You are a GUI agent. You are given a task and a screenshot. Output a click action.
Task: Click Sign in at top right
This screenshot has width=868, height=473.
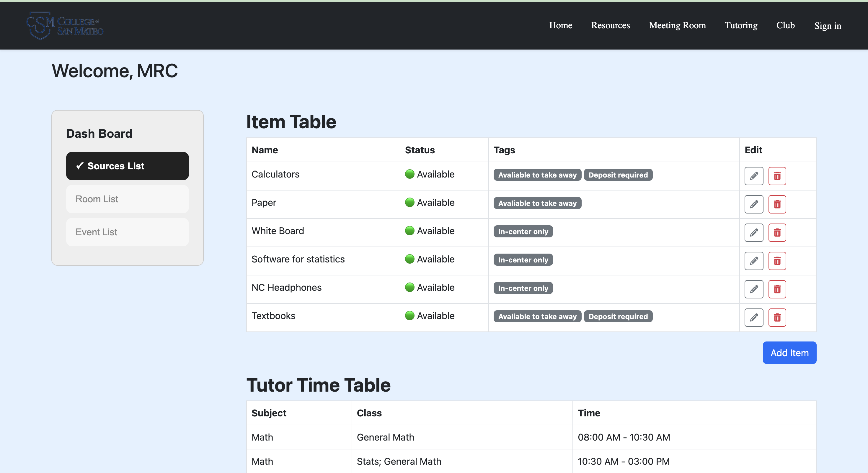click(827, 26)
